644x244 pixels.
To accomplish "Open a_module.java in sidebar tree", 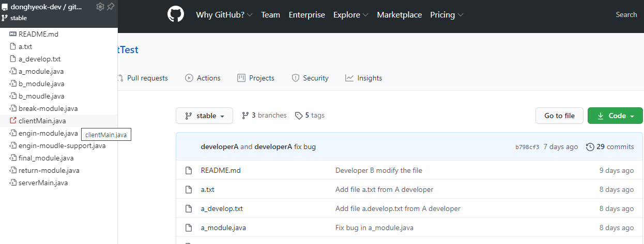I will (x=41, y=71).
